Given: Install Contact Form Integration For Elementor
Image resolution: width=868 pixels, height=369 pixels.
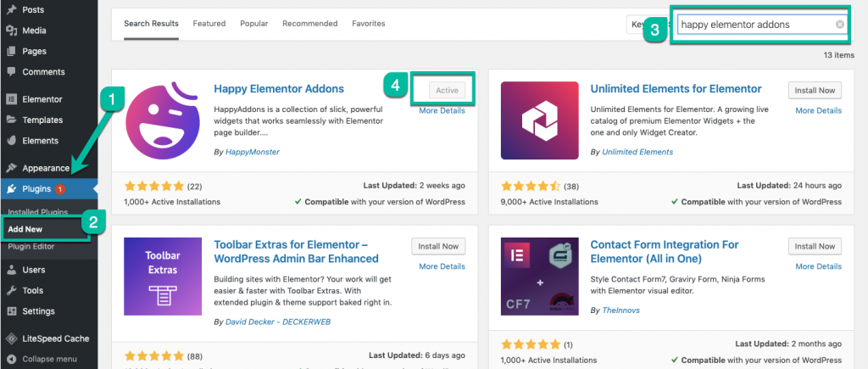Looking at the screenshot, I should (x=815, y=247).
